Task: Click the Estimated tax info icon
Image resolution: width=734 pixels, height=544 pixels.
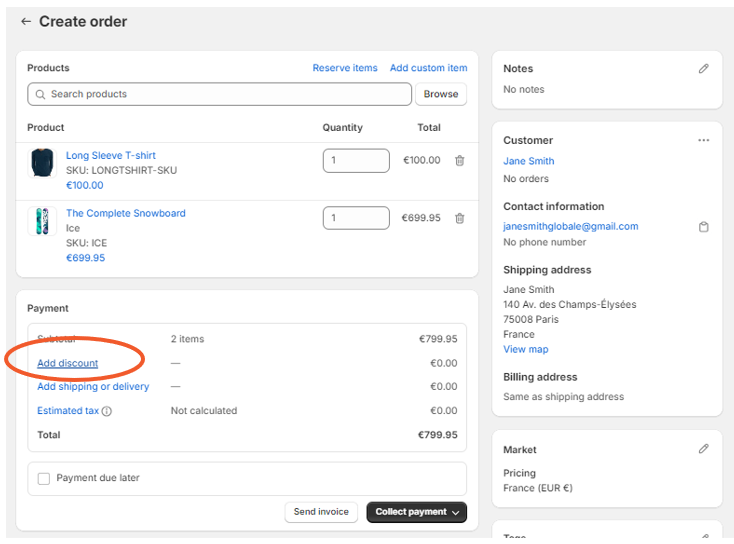Action: point(107,411)
